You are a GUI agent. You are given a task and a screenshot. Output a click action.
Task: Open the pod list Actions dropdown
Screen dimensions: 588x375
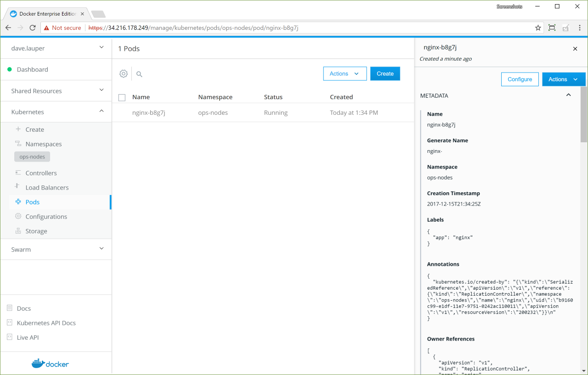[345, 74]
